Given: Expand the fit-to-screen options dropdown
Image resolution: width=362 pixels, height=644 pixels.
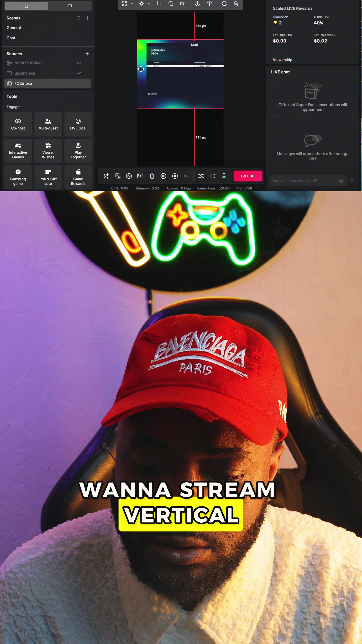Looking at the screenshot, I should click(132, 4).
